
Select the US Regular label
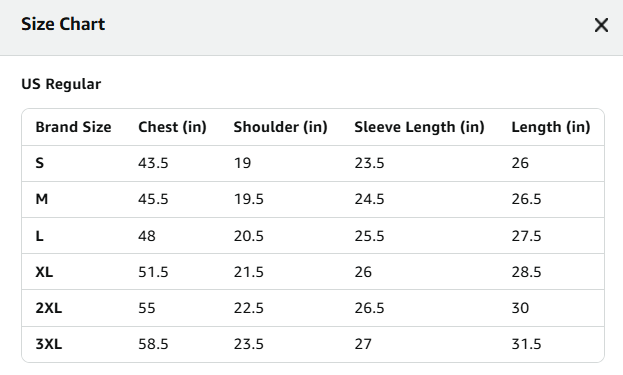pos(61,84)
